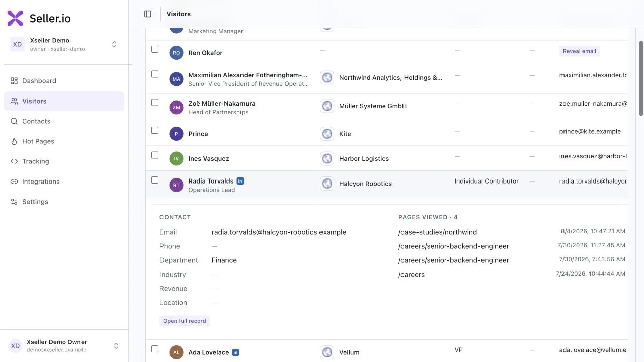Open Ada Lovelace's LinkedIn badge

pos(235,352)
